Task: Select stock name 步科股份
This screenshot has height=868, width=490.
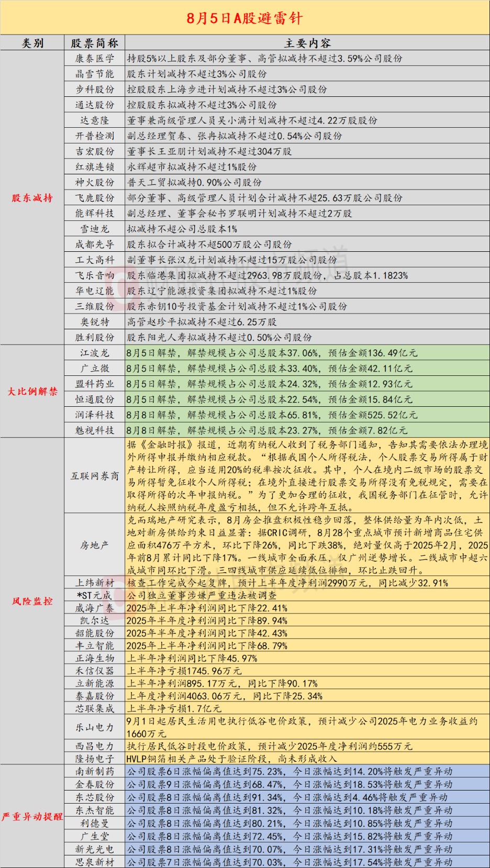Action: 95,90
